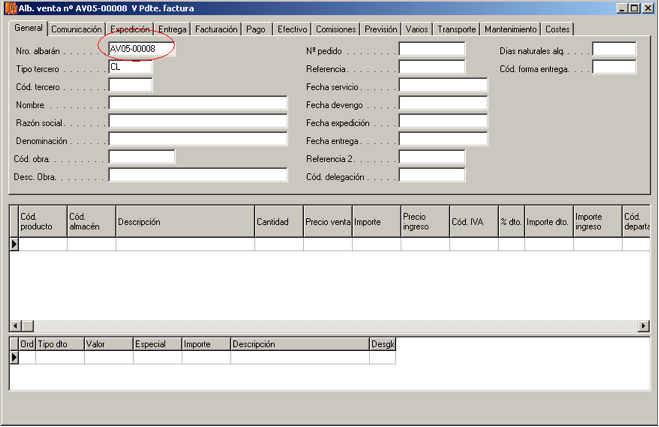Click the Cód. delegación field
This screenshot has width=659, height=427.
tap(431, 175)
